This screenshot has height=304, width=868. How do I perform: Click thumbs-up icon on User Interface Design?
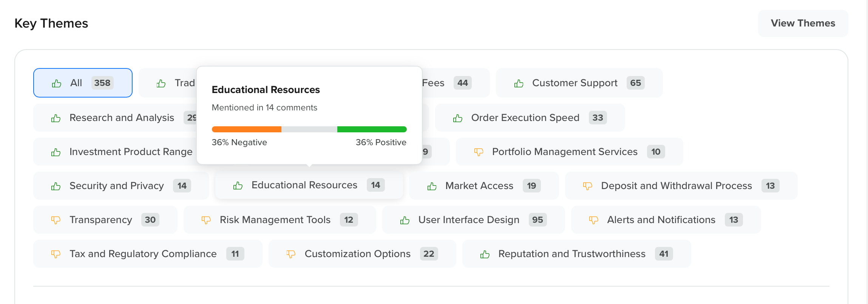[x=405, y=220]
